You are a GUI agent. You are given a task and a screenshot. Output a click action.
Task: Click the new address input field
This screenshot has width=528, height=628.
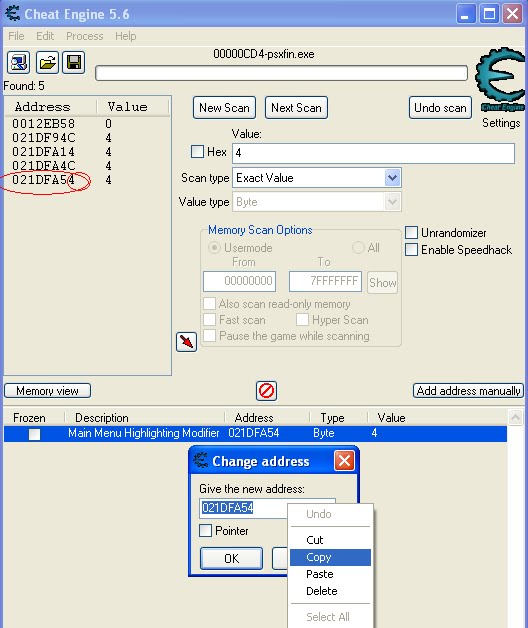point(244,508)
